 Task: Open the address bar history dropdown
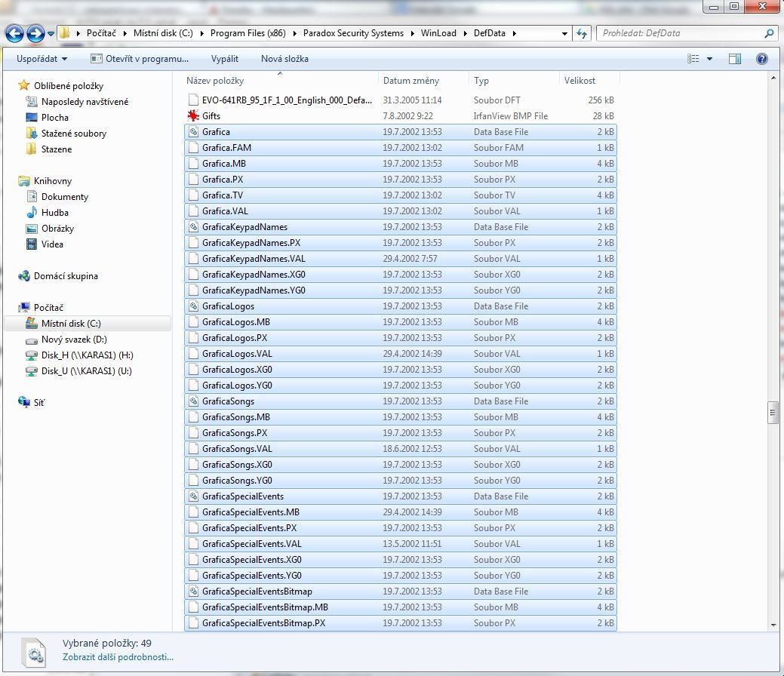pyautogui.click(x=564, y=33)
